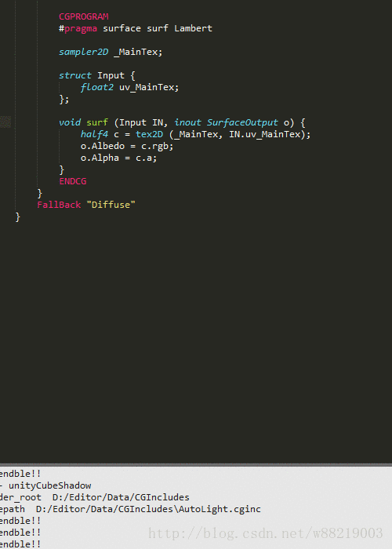Click the half4 type keyword
The width and height of the screenshot is (392, 549).
coord(94,134)
